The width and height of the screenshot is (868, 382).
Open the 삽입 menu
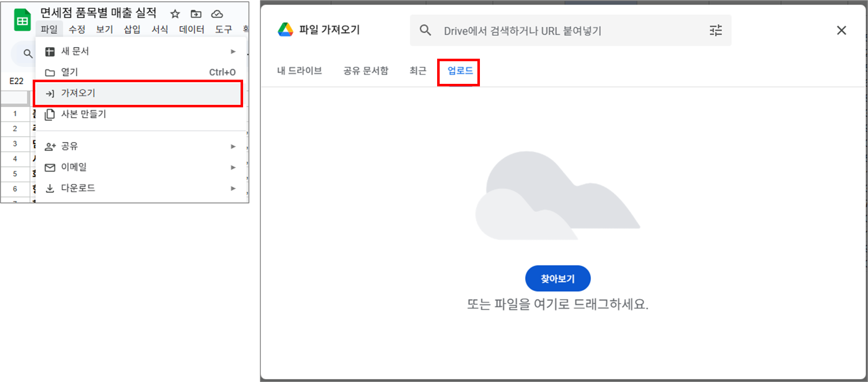click(132, 29)
